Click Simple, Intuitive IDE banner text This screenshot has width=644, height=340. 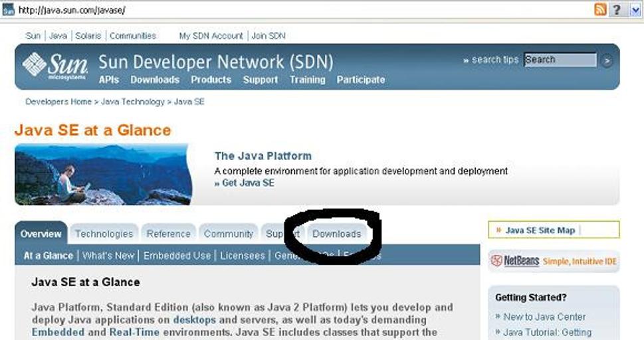tap(580, 262)
